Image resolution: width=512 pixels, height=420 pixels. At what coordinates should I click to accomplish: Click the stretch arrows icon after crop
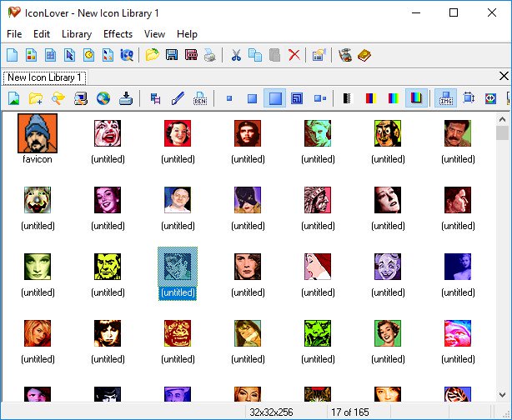point(490,97)
